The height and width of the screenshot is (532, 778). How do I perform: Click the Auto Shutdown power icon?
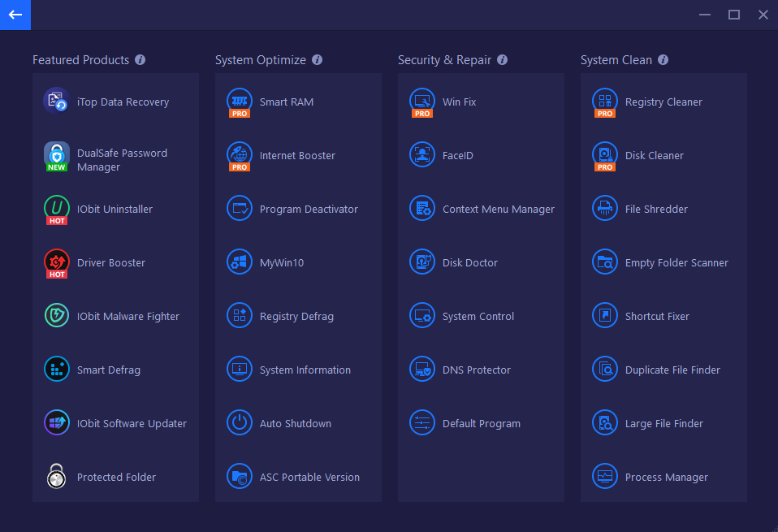click(x=240, y=422)
